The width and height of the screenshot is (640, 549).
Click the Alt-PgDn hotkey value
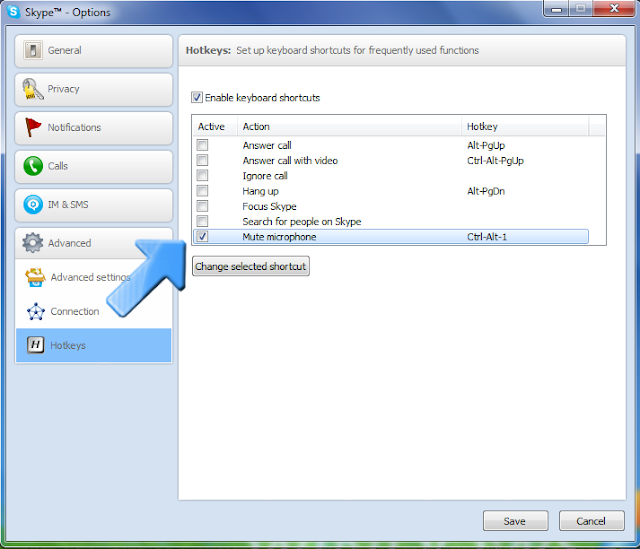[486, 191]
